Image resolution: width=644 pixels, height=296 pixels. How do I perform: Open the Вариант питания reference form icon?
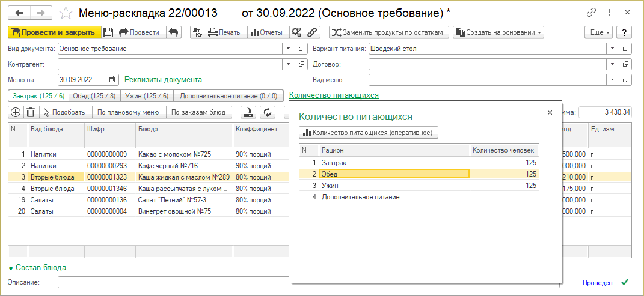(x=625, y=49)
